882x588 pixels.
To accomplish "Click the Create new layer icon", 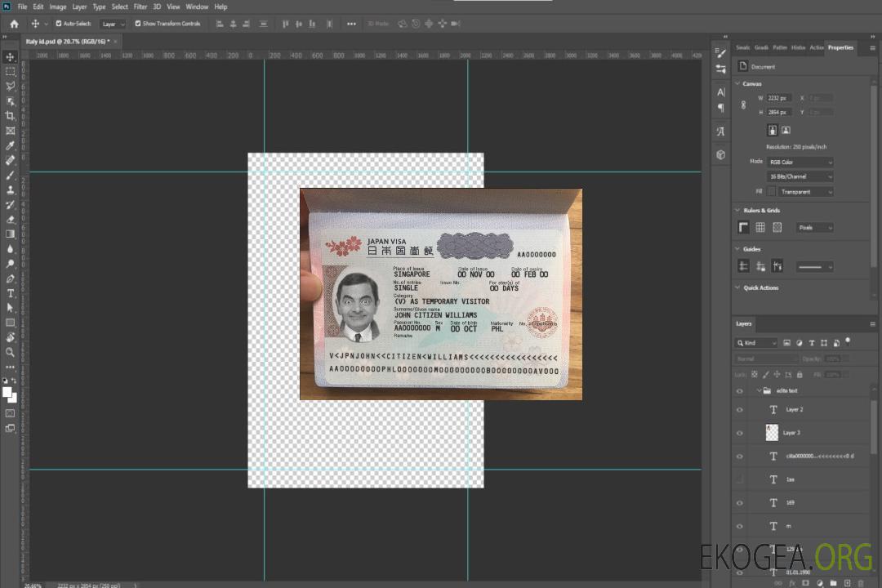I will coord(847,583).
